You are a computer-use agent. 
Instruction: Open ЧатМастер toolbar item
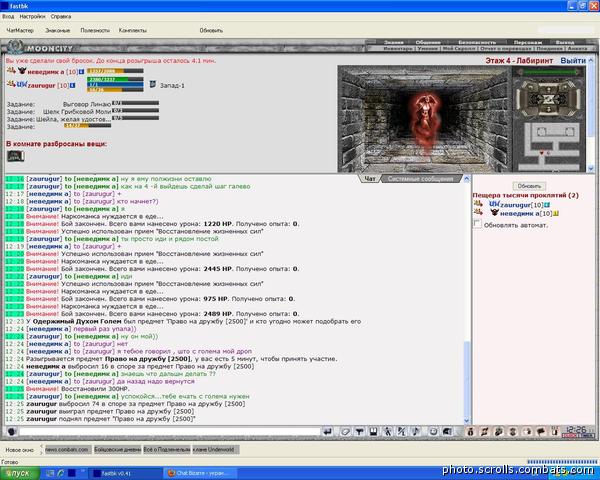[x=20, y=30]
